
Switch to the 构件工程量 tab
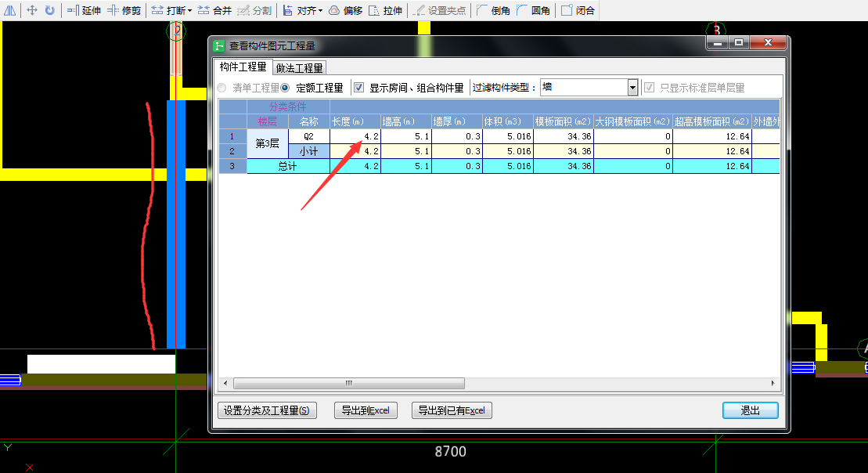coord(243,67)
